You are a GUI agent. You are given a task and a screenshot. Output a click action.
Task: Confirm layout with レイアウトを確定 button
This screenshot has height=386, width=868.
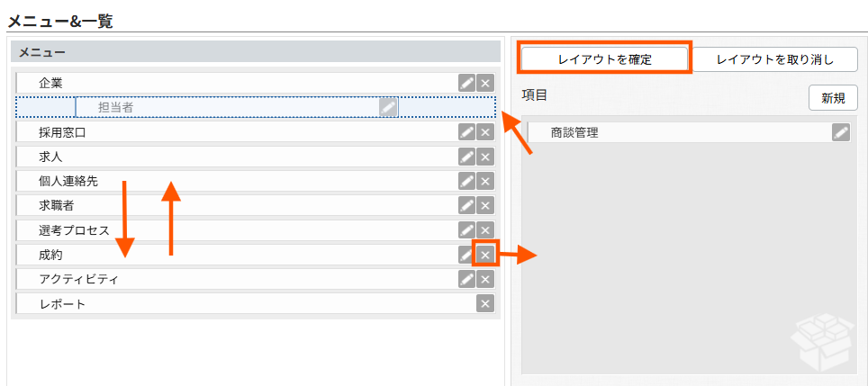[604, 59]
